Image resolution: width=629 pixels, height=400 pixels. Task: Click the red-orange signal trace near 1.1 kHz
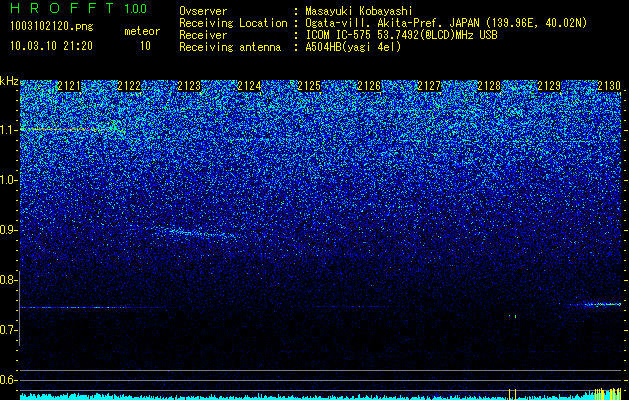point(64,130)
